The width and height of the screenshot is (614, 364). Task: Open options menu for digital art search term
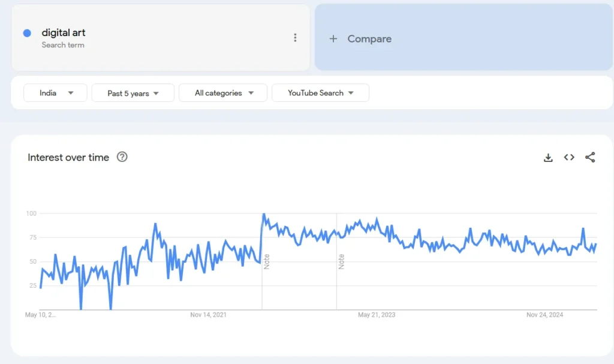(x=295, y=37)
